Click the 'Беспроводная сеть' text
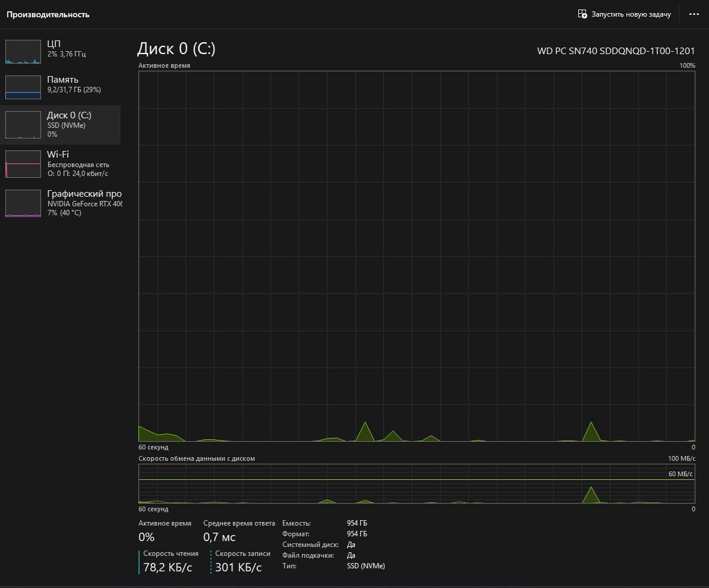Viewport: 709px width, 588px height. (x=78, y=165)
